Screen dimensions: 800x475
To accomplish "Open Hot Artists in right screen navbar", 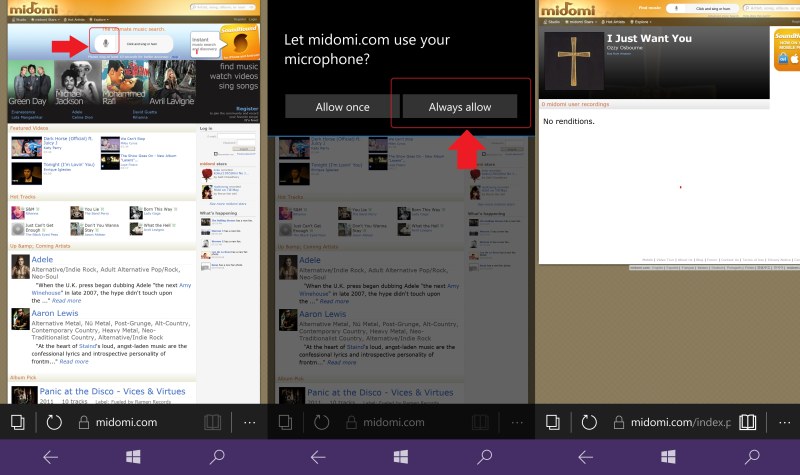I will 614,22.
